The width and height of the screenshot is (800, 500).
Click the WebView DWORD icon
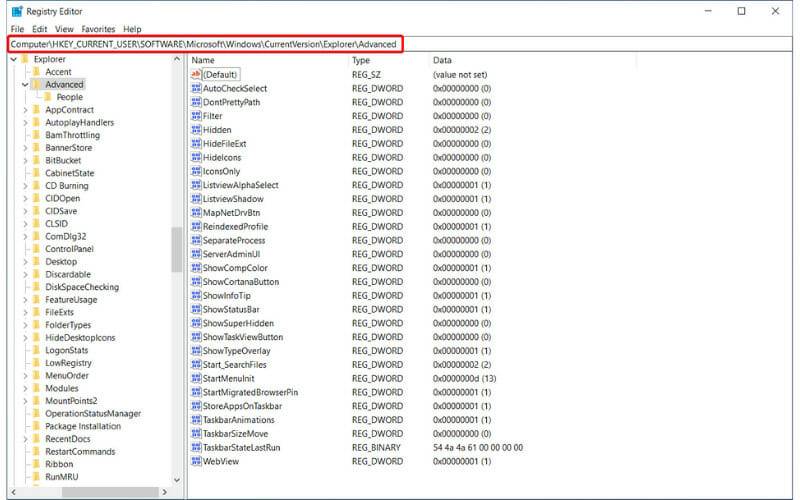coord(196,461)
